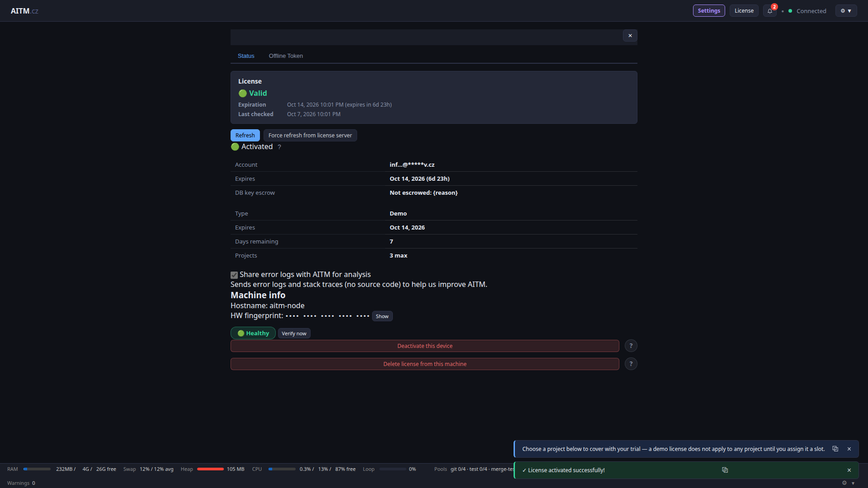Switch to the Offline Token tab

286,56
